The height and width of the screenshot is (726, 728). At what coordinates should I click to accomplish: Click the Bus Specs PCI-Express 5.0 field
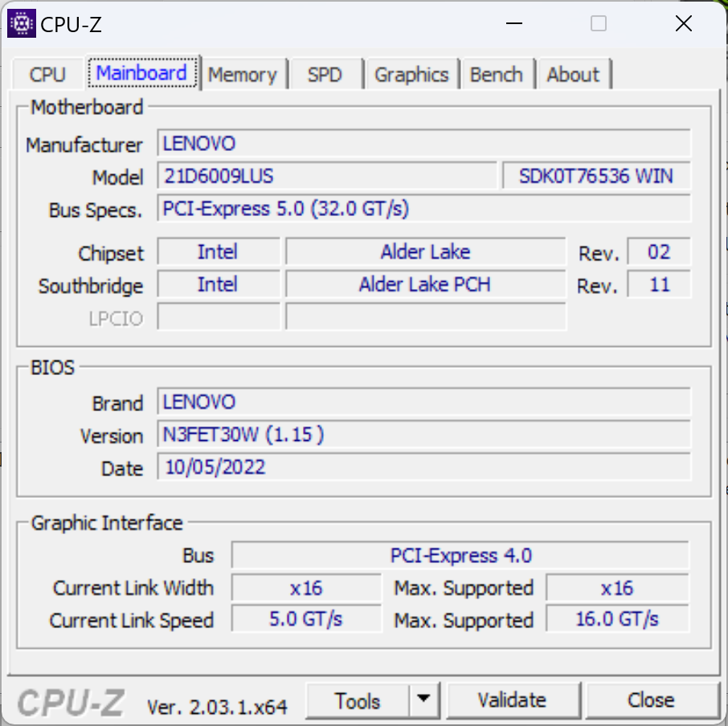tap(423, 209)
